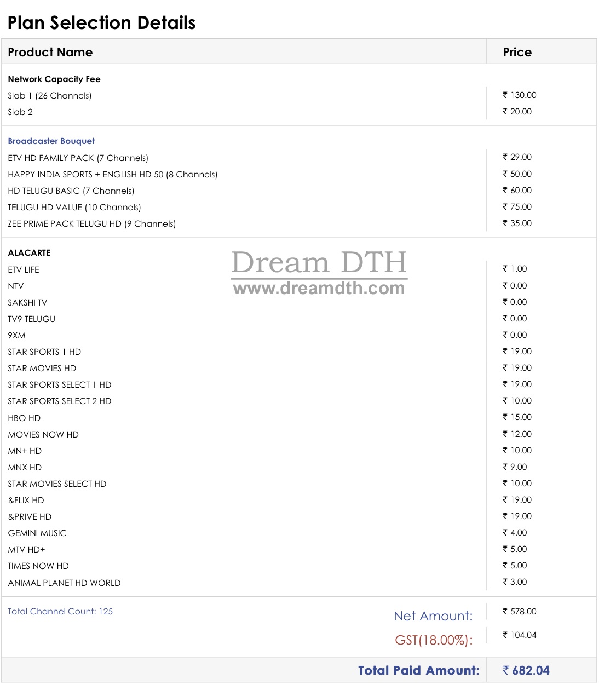Screen dimensions: 616x690
Task: Click the ₹ 15.00 price for HBO HD
Action: tap(517, 417)
